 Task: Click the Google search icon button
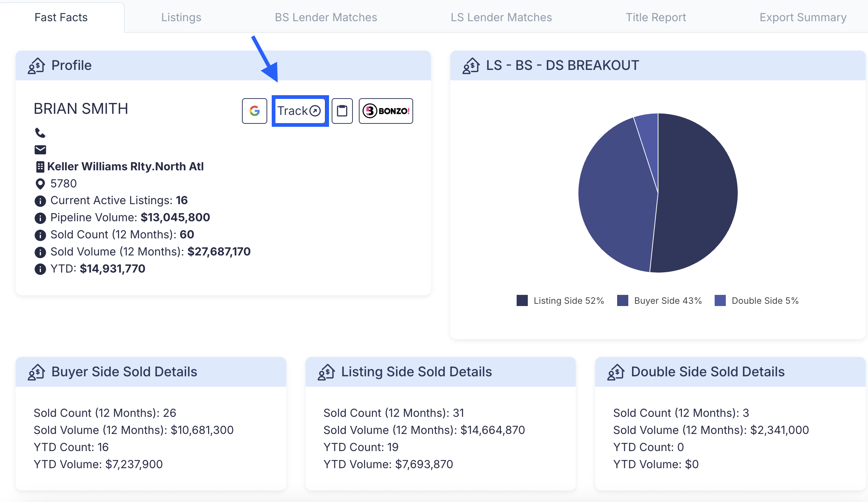point(255,111)
